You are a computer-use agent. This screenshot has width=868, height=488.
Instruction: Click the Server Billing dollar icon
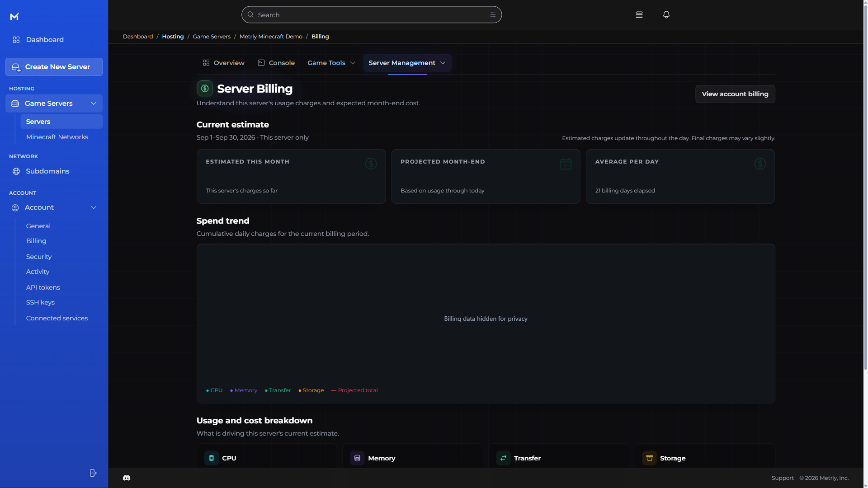[205, 89]
